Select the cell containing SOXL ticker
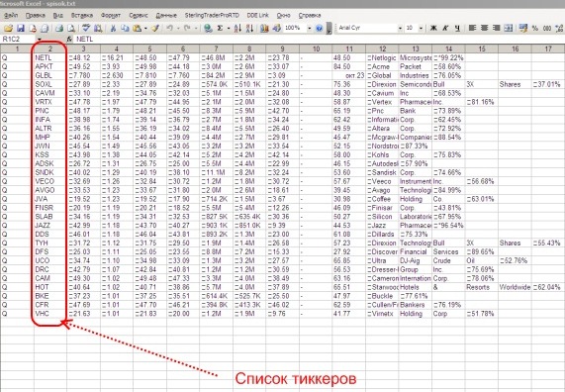This screenshot has width=565, height=392. [x=50, y=84]
